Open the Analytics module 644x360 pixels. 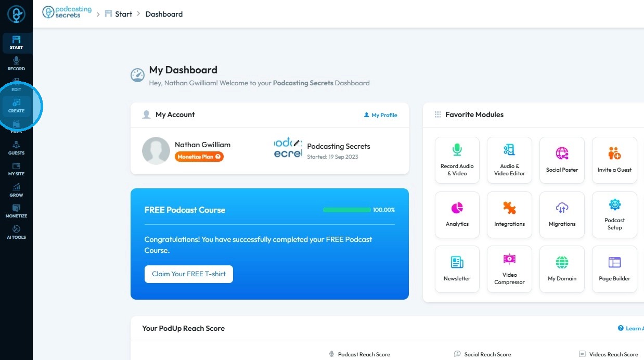click(457, 215)
